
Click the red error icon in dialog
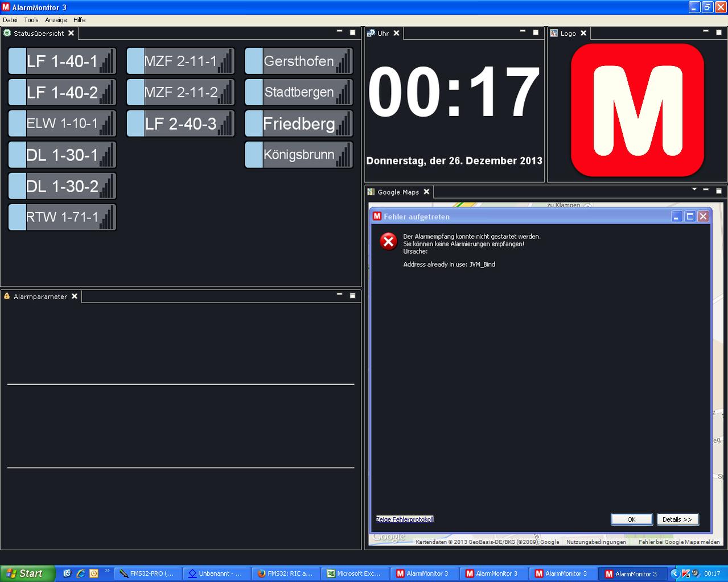coord(388,241)
